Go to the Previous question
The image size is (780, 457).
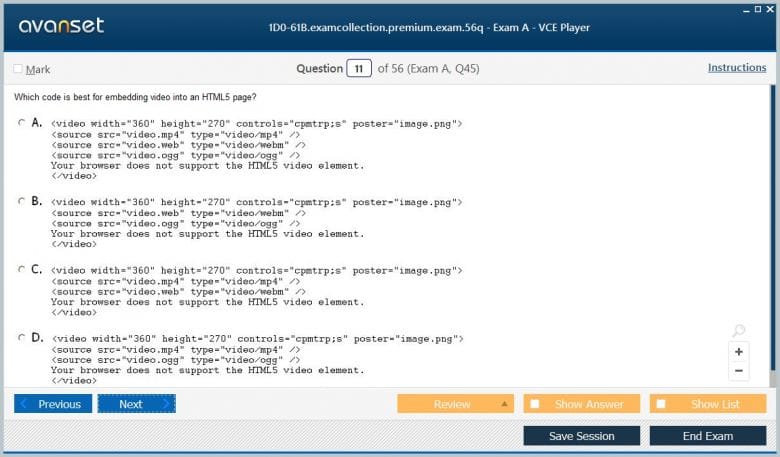pos(53,404)
